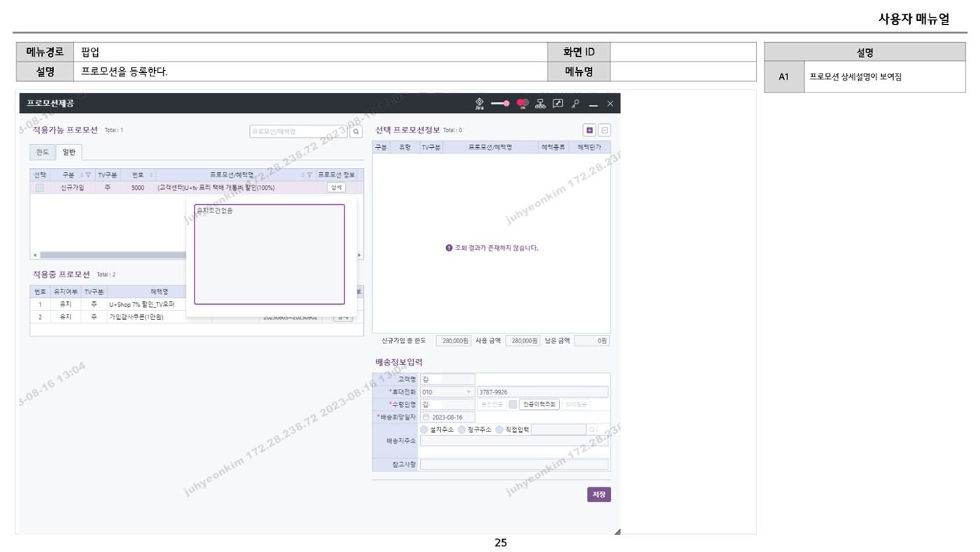Screen dimensions: 980x552
Task: Select the 직접입력 radio button
Action: click(498, 430)
